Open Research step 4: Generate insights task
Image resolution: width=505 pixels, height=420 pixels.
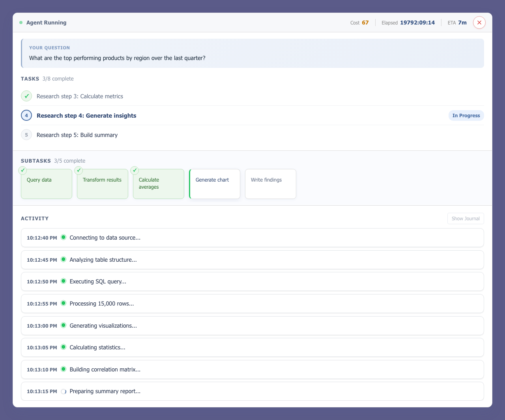click(x=86, y=116)
